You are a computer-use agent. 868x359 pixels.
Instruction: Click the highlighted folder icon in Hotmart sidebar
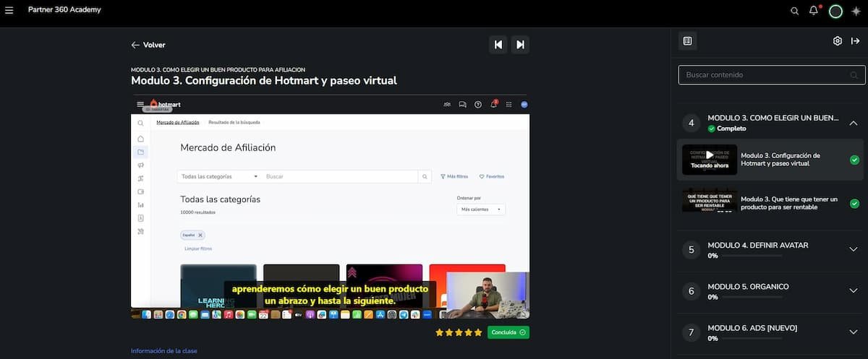(x=140, y=152)
